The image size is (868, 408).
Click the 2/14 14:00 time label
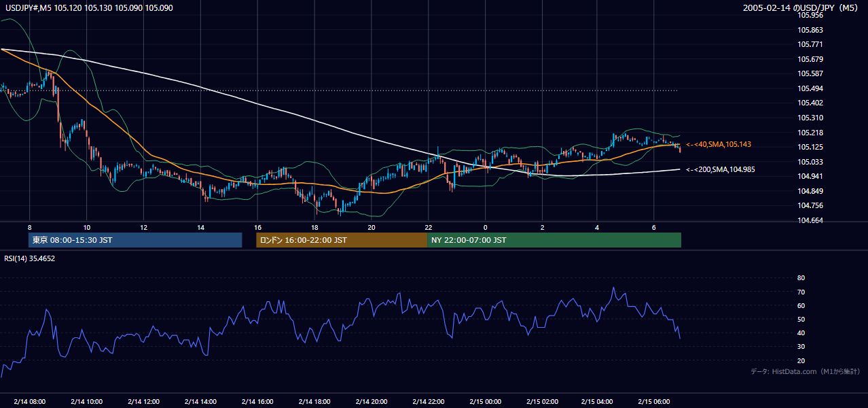pos(200,401)
